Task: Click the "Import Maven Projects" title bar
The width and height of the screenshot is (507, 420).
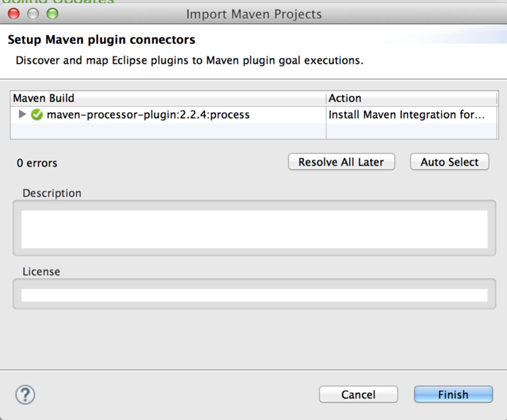Action: pos(253,14)
